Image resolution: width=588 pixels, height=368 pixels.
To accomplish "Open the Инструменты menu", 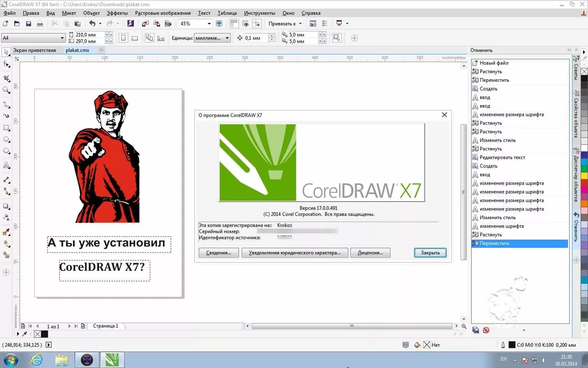I will click(260, 13).
